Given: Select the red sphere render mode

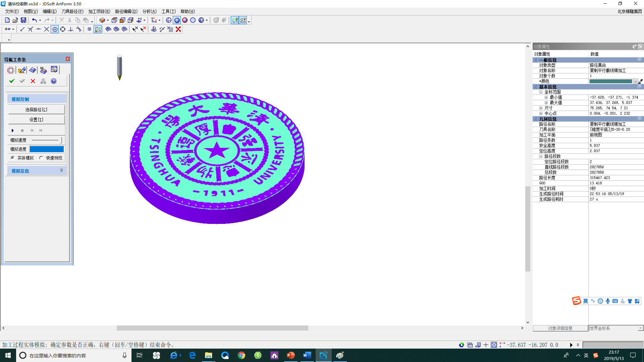Looking at the screenshot, I should click(x=185, y=20).
